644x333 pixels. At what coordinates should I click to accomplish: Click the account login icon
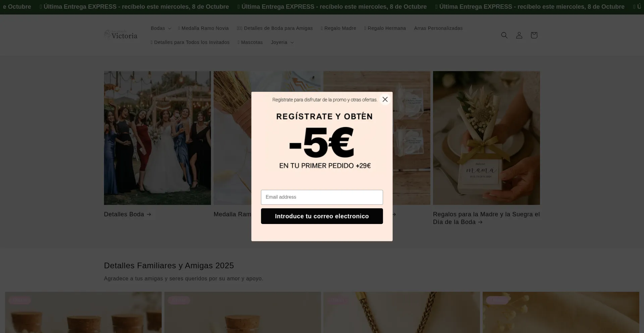519,35
